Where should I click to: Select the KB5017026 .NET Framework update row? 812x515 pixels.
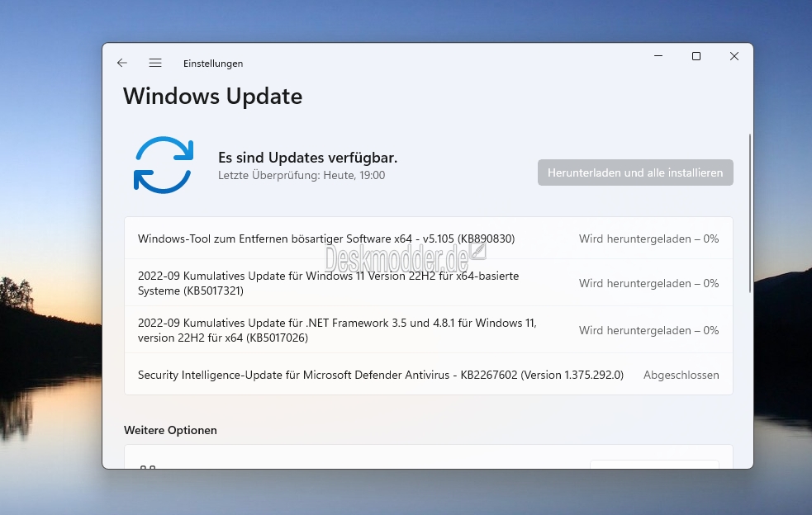(428, 330)
